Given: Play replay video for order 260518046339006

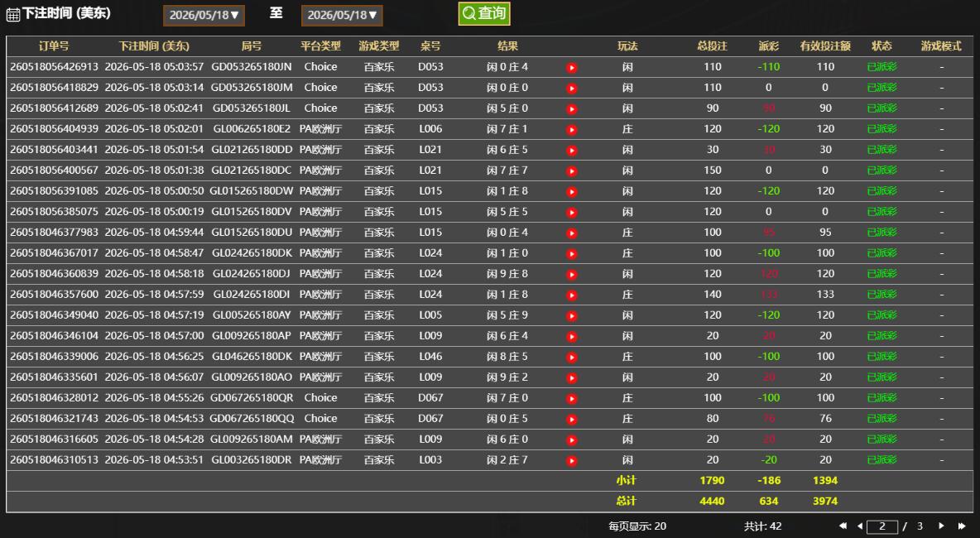Looking at the screenshot, I should coord(571,357).
